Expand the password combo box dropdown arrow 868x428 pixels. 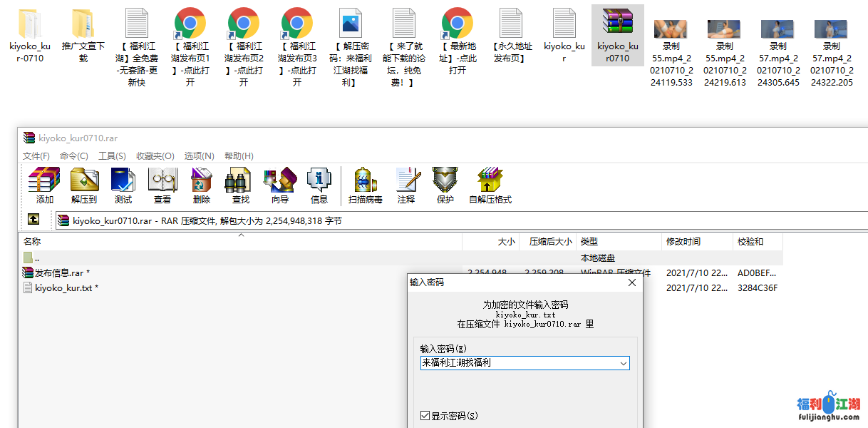click(624, 363)
